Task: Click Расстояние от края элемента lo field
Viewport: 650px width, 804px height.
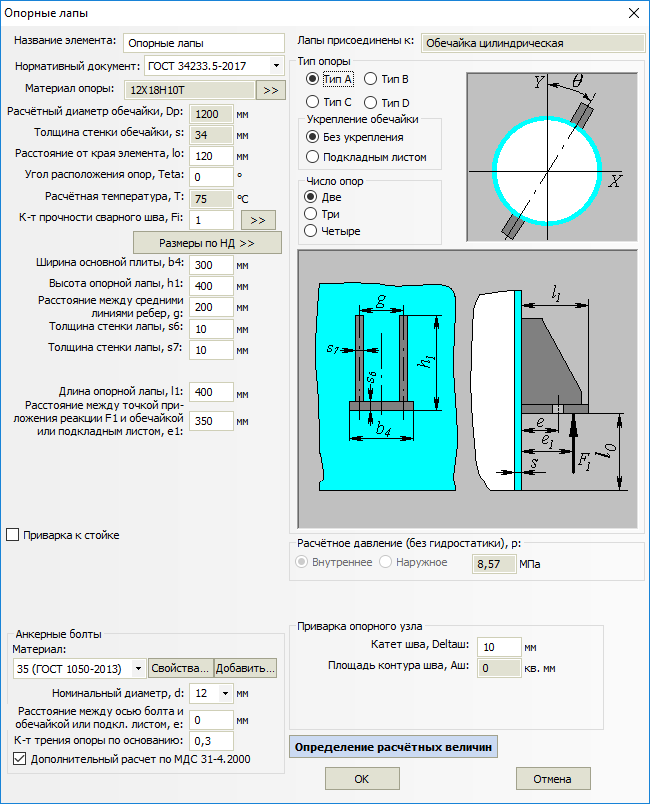Action: click(x=211, y=156)
